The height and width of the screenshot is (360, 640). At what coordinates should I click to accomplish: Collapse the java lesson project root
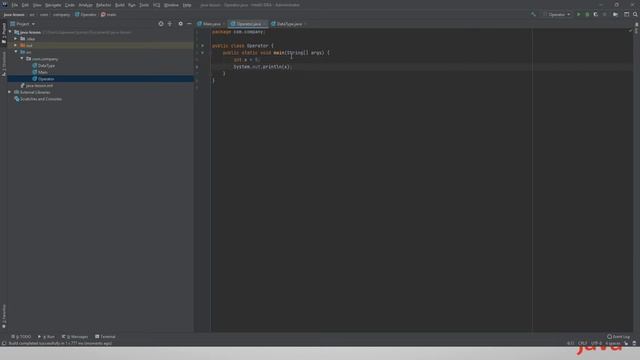tap(10, 32)
